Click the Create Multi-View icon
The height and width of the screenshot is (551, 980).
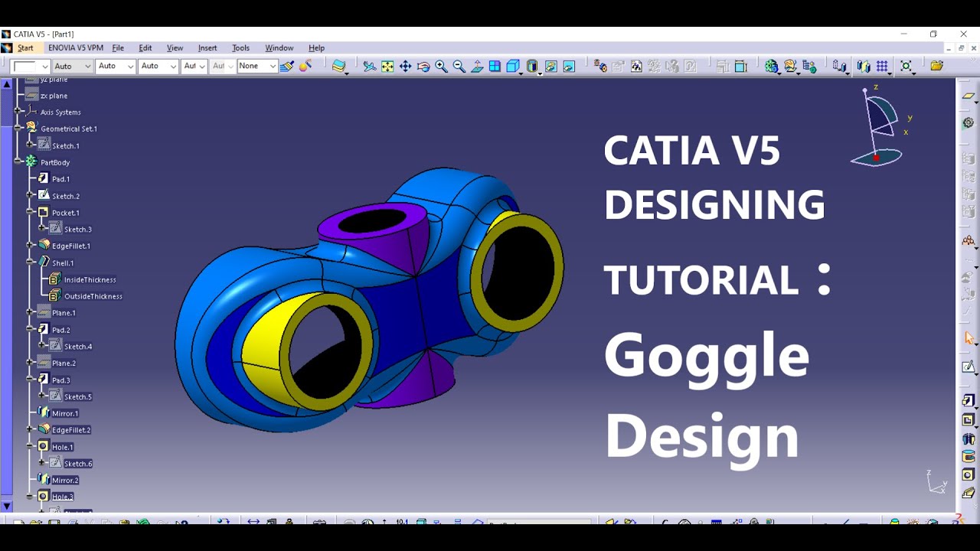click(495, 67)
